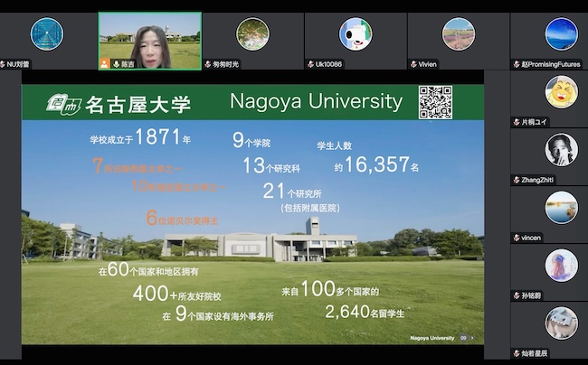The width and height of the screenshot is (588, 365).
Task: Click the 'Nagoya University' heading text on slide
Action: pyautogui.click(x=316, y=102)
